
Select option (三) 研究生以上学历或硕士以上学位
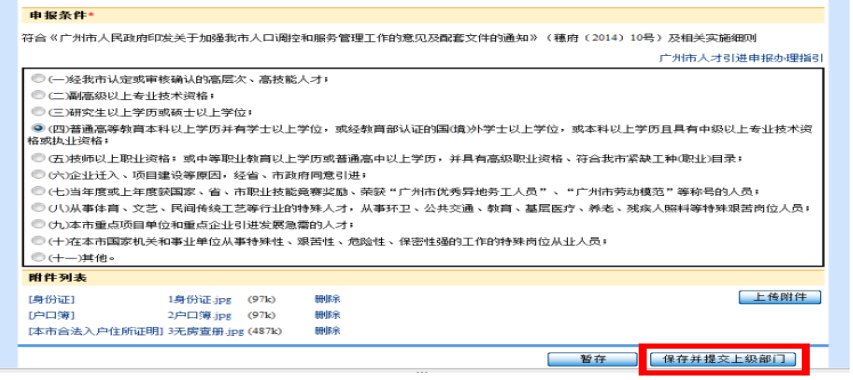(38, 111)
